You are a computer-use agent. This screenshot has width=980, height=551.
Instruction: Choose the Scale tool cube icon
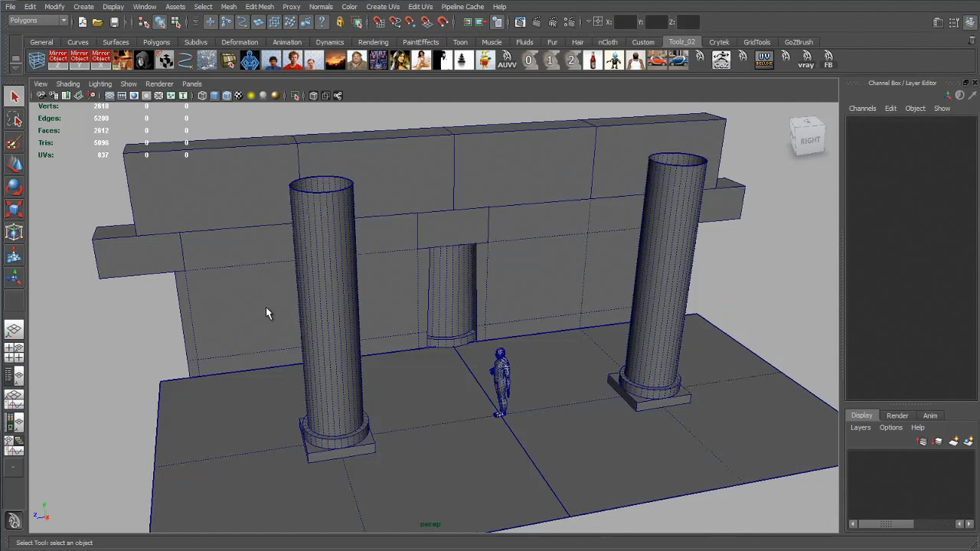pos(14,210)
